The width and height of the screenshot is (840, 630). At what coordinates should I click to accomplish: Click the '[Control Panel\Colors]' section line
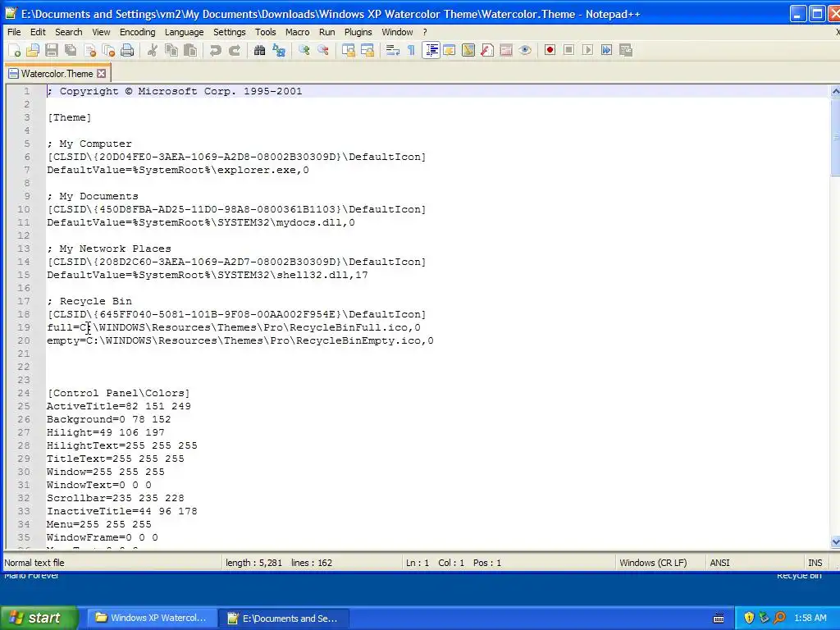click(118, 393)
